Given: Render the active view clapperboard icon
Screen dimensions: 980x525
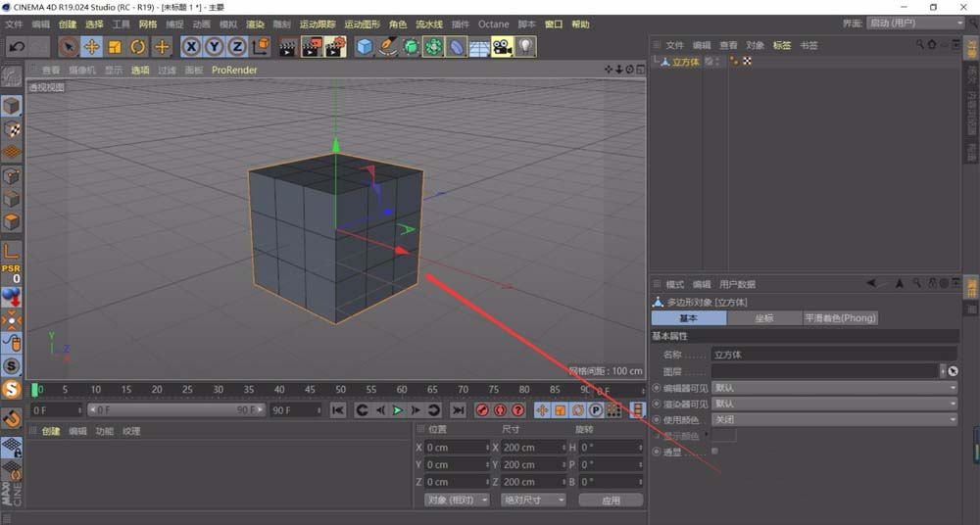Looking at the screenshot, I should pyautogui.click(x=288, y=47).
